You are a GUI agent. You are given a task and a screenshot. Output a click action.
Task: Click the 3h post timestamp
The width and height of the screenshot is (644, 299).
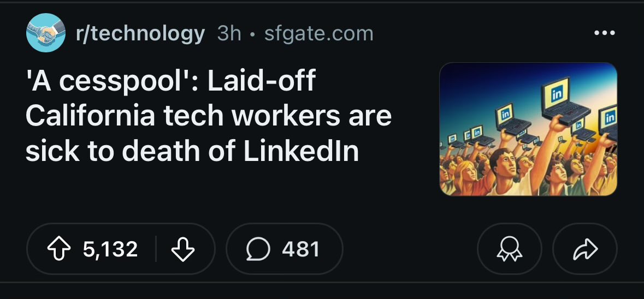pos(229,34)
